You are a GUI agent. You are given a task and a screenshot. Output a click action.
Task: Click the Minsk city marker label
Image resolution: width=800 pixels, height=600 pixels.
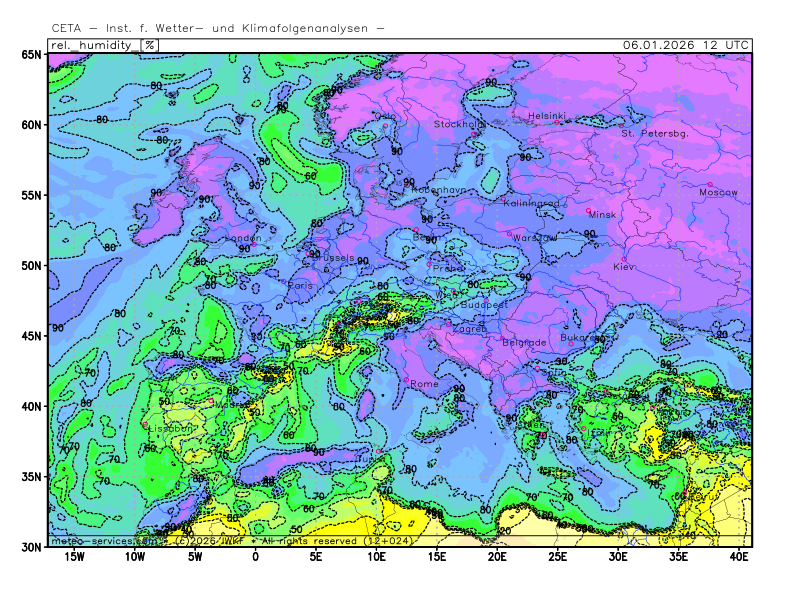coord(602,215)
